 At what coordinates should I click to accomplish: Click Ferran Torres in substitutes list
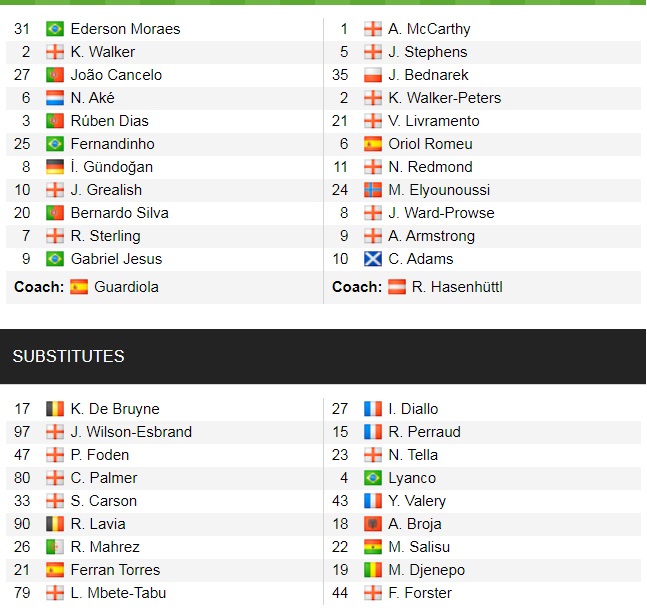115,570
